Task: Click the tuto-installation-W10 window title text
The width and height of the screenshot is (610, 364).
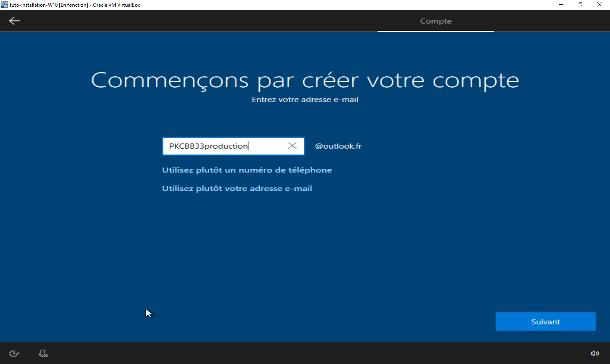Action: pyautogui.click(x=75, y=5)
